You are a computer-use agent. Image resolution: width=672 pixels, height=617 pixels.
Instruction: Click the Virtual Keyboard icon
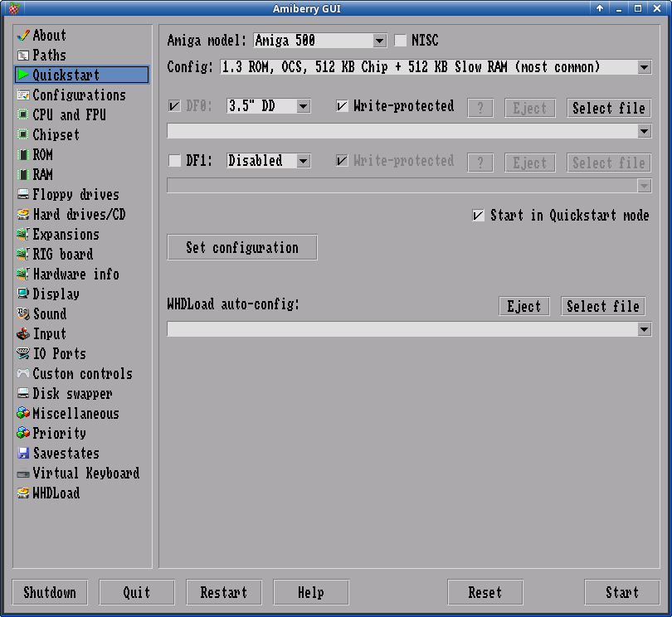(23, 474)
